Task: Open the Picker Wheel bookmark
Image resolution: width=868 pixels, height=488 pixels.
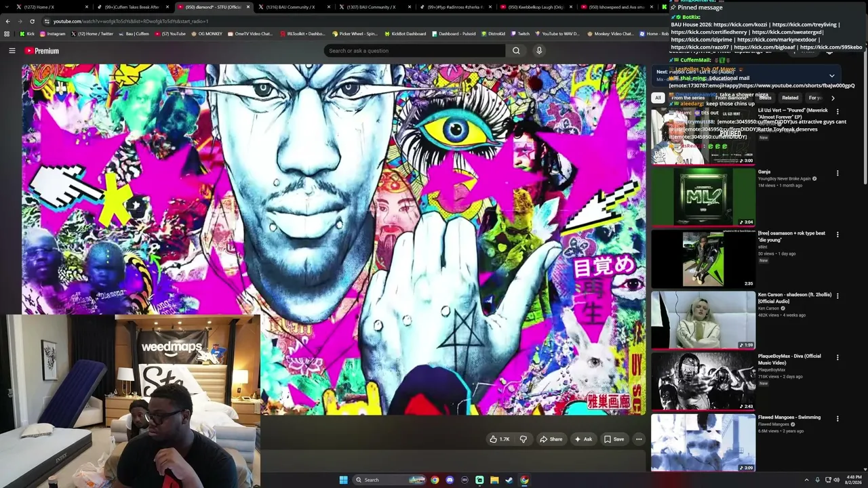Action: [355, 33]
